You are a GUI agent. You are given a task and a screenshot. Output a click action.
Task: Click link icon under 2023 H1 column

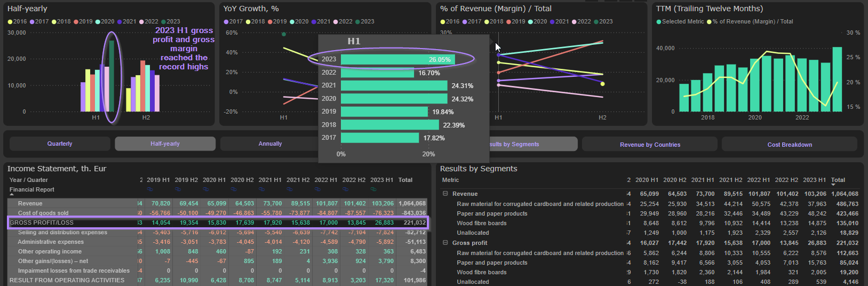pos(373,189)
